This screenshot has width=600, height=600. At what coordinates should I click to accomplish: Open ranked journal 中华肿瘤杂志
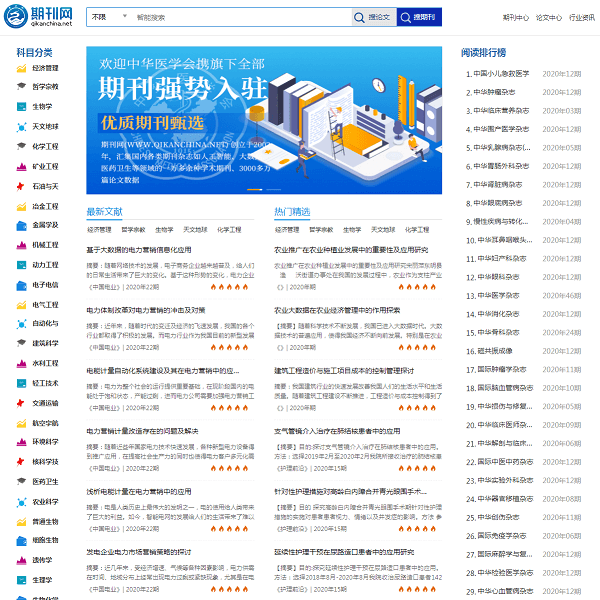click(494, 92)
